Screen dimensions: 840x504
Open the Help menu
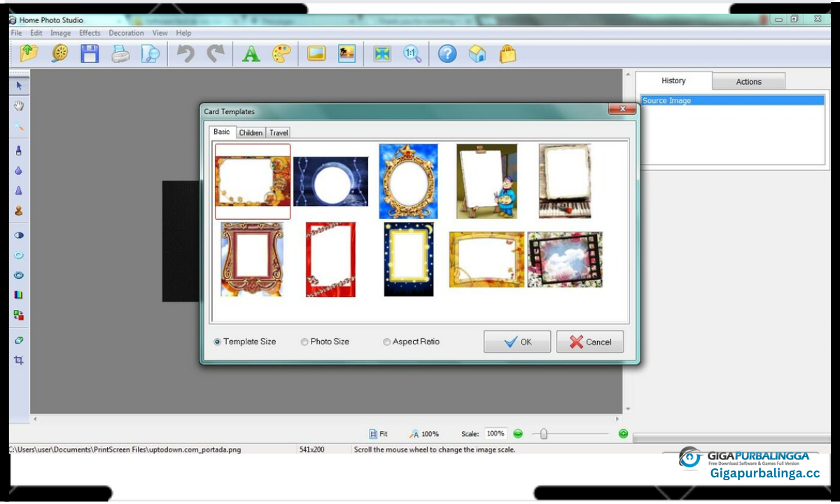(x=183, y=33)
